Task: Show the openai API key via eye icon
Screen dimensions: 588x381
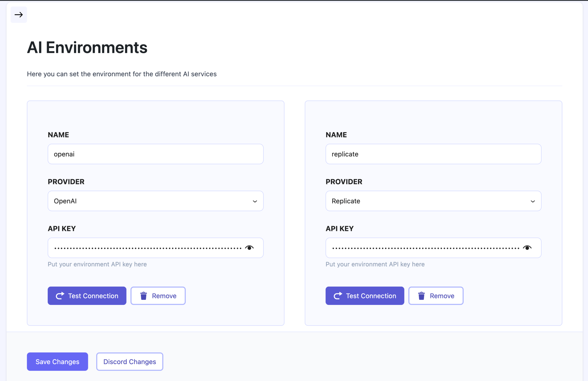Action: tap(249, 248)
